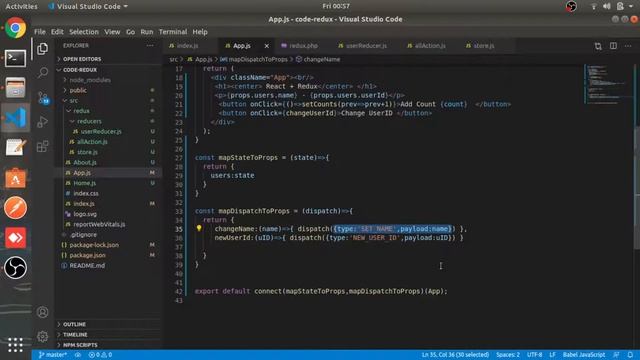Viewport: 640px width, 360px height.
Task: Open package.json in the explorer
Action: tap(108, 255)
